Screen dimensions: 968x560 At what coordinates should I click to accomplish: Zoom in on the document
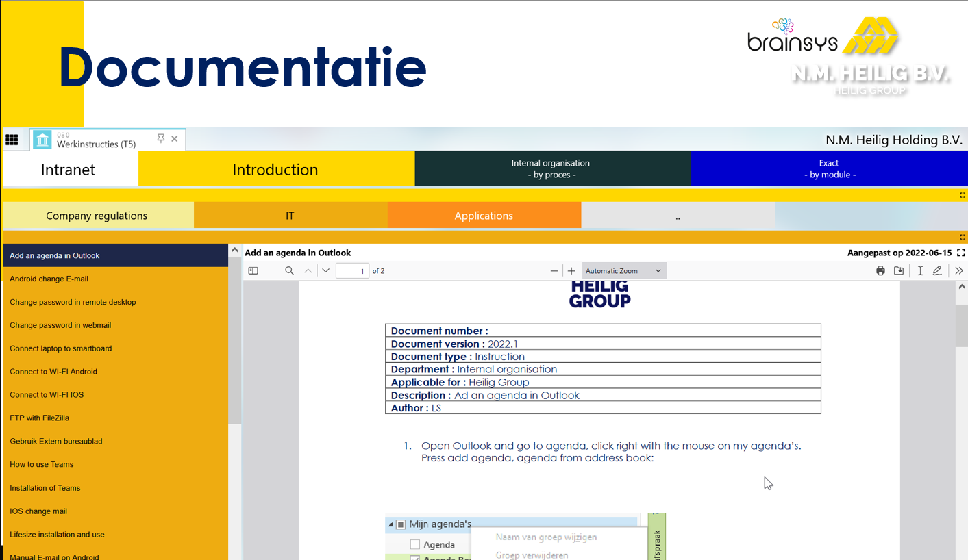coord(571,270)
